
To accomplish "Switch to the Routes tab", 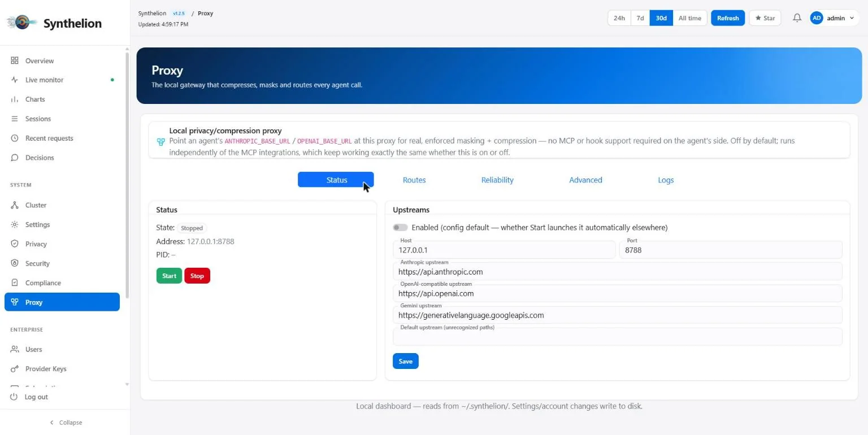I will point(414,180).
